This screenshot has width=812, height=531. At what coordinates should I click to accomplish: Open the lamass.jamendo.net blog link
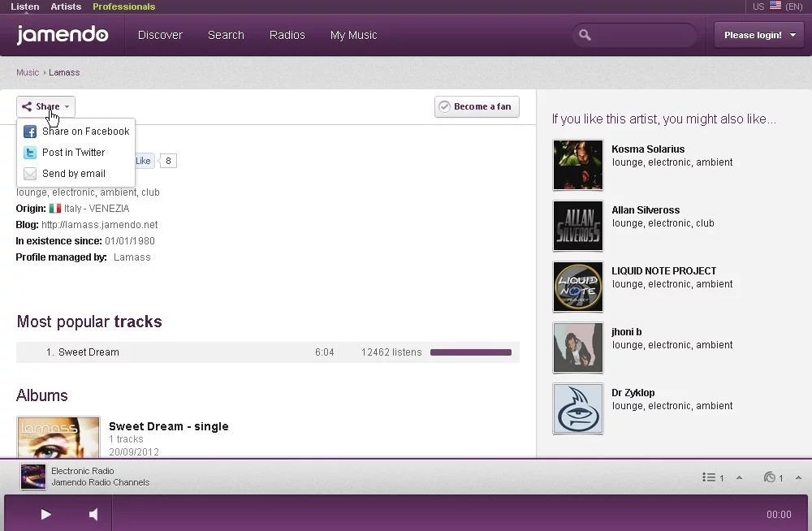pyautogui.click(x=99, y=225)
